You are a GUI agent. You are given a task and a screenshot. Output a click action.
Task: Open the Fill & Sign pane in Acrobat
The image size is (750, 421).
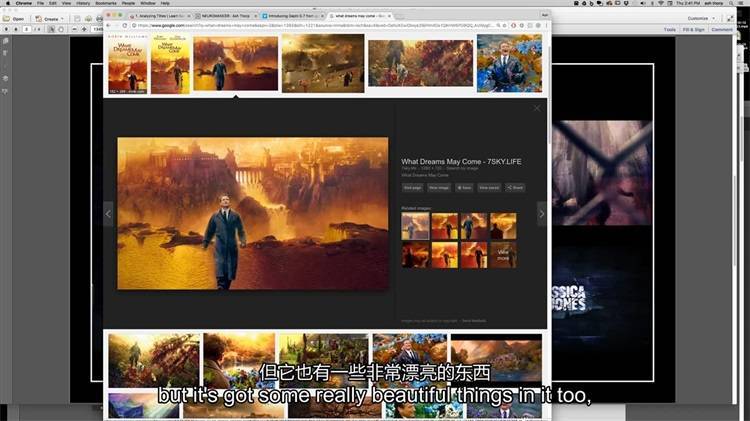click(x=693, y=30)
